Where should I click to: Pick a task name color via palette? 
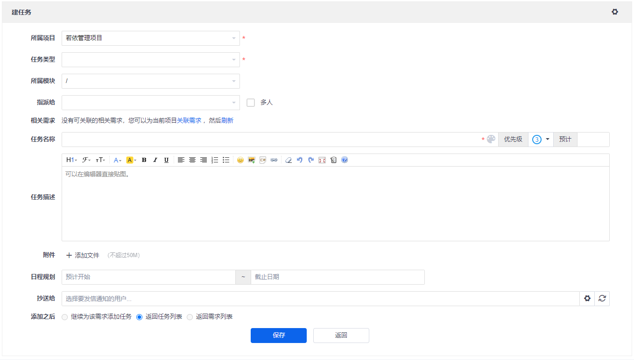(491, 140)
